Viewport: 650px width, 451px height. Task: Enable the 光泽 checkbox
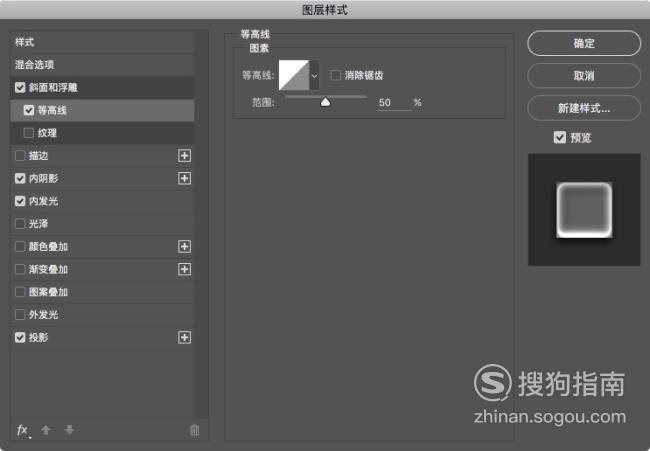pos(20,224)
